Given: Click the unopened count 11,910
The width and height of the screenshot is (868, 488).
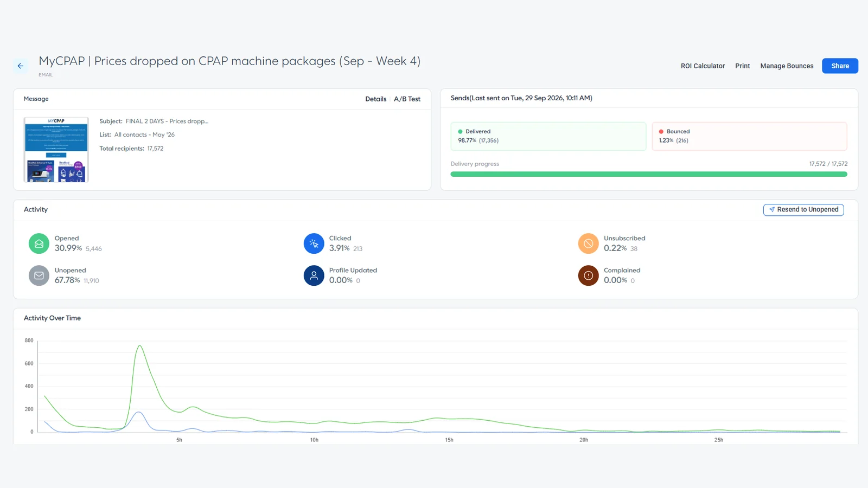Looking at the screenshot, I should (91, 281).
